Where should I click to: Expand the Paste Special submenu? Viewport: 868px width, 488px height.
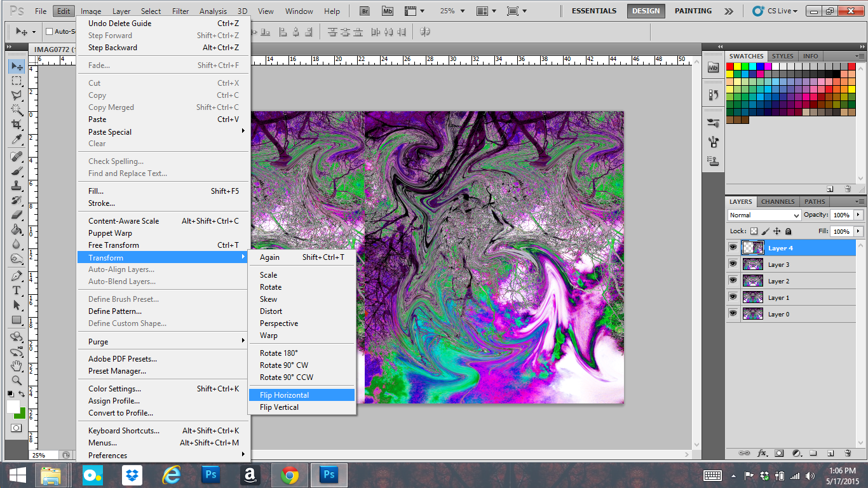point(164,132)
